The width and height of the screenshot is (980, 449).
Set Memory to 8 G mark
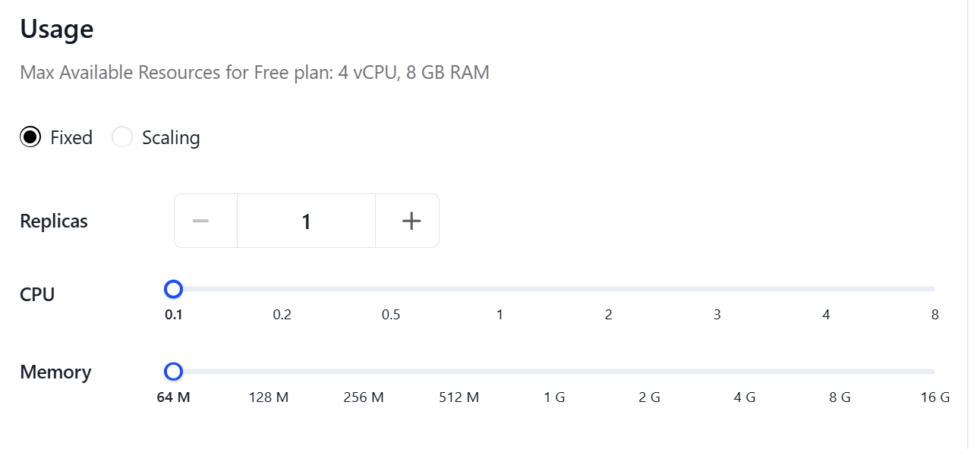click(840, 372)
